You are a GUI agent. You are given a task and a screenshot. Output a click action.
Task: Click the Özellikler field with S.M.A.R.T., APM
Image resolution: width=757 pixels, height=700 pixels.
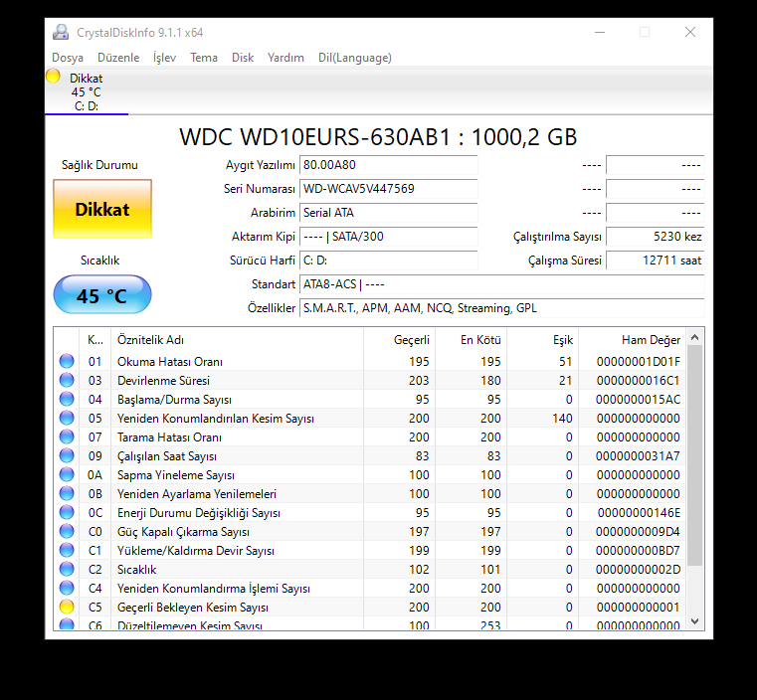[502, 308]
